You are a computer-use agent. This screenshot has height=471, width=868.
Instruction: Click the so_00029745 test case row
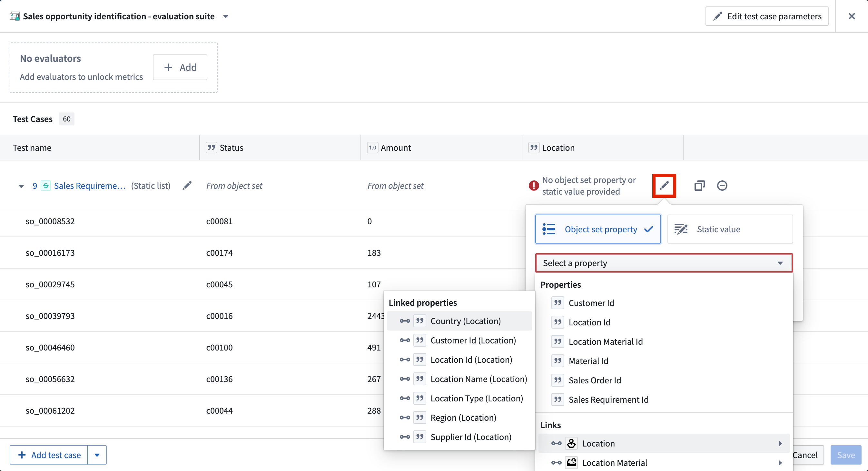click(50, 284)
